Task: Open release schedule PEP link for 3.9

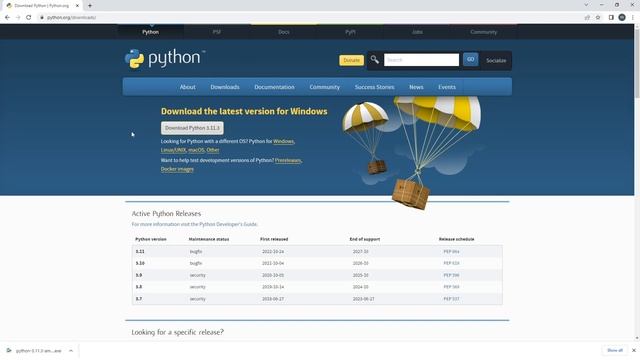Action: pyautogui.click(x=451, y=275)
